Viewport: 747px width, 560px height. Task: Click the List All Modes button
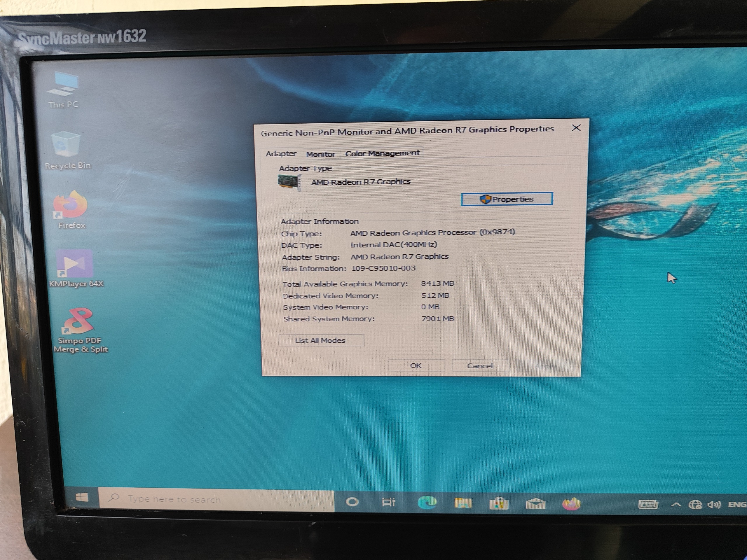(321, 340)
